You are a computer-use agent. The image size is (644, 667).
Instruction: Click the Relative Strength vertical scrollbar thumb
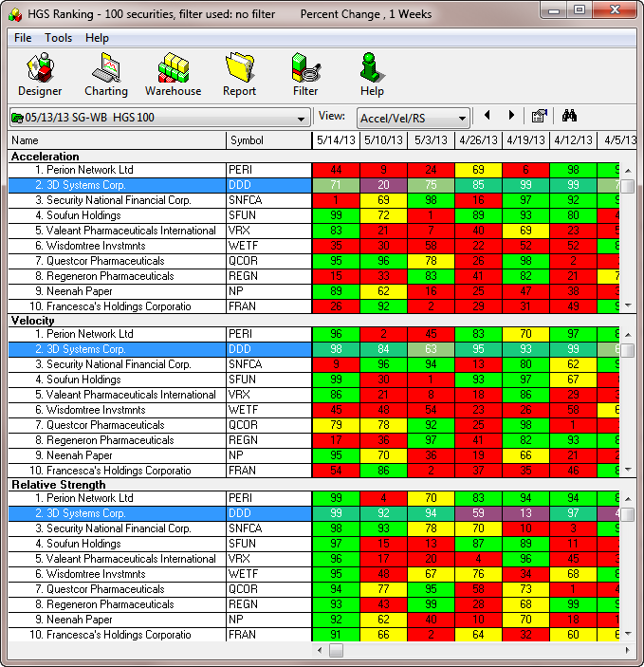(628, 514)
